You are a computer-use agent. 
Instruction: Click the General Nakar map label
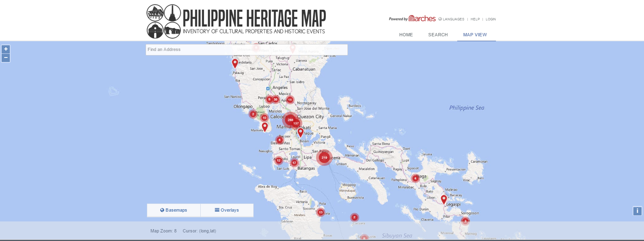[x=341, y=116]
